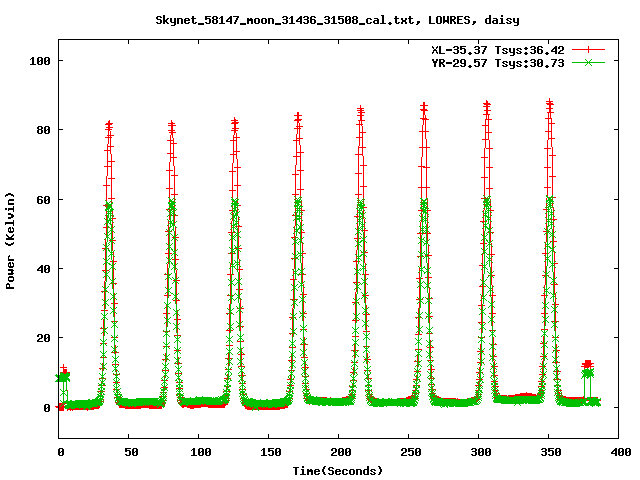
Task: Click the 100 tick label on the y-axis
Action: [40, 61]
